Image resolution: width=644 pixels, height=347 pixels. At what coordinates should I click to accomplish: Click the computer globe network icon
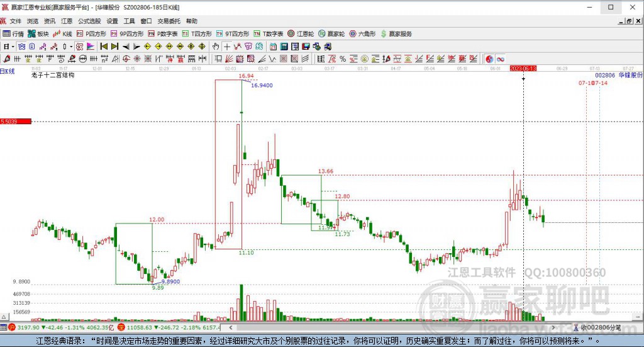click(x=317, y=47)
